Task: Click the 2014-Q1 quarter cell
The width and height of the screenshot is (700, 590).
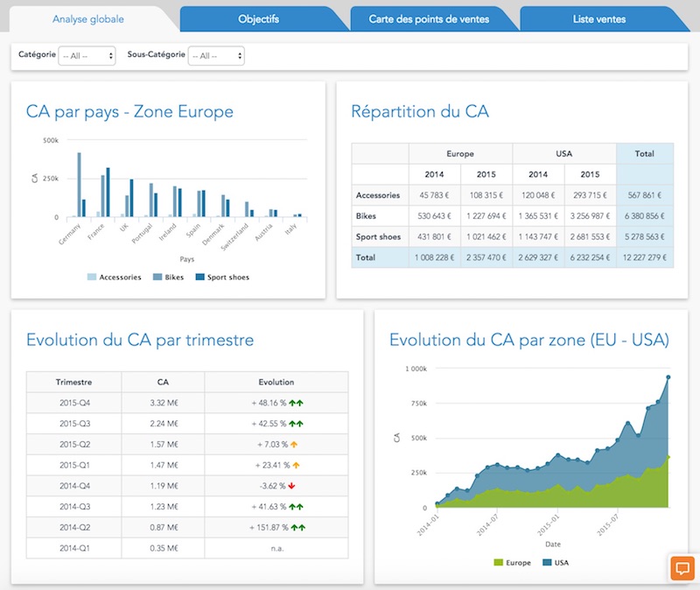Action: pos(74,548)
